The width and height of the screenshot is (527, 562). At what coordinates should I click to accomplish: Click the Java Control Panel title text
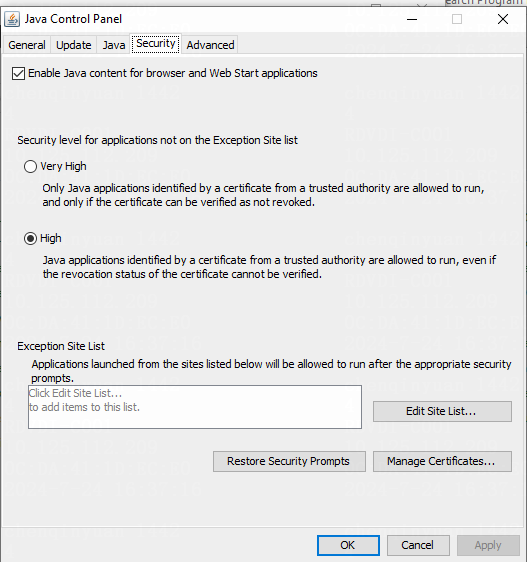(73, 19)
